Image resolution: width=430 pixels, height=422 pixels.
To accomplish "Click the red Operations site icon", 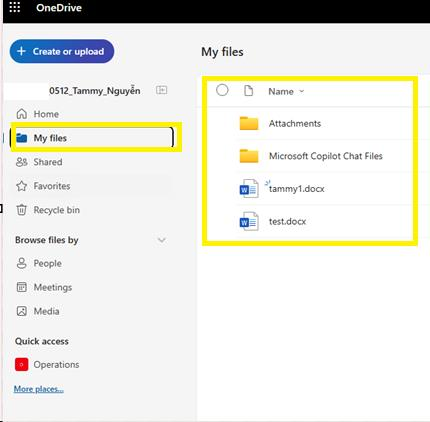I will point(22,365).
